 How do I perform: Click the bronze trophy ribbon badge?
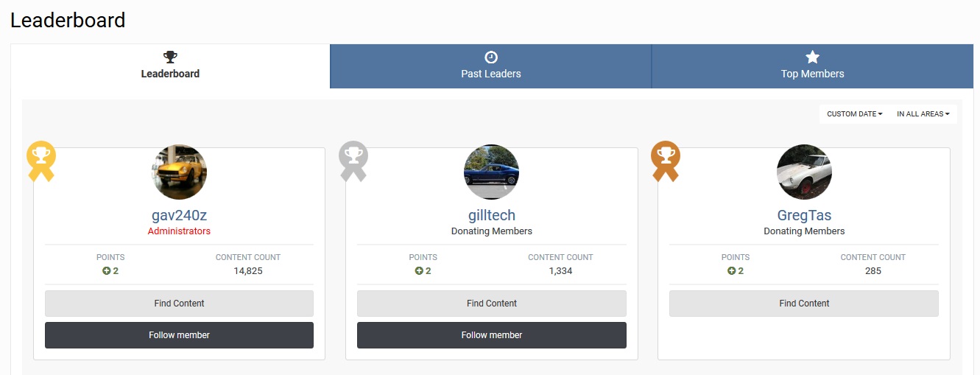tap(665, 161)
